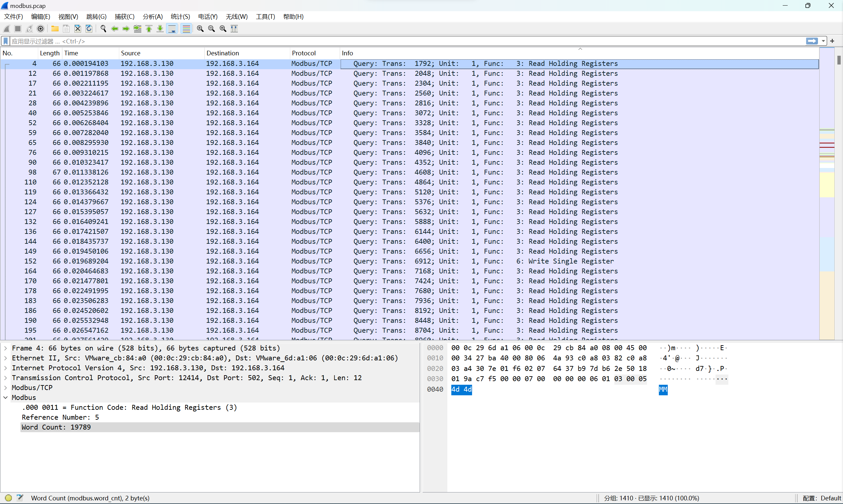The image size is (843, 504).
Task: Collapse the Modbus tree node
Action: click(5, 397)
